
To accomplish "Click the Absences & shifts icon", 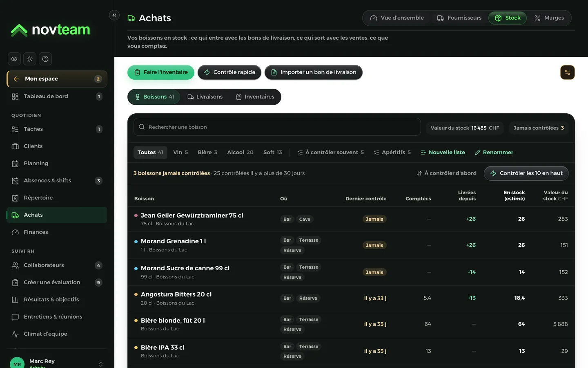I will 15,181.
